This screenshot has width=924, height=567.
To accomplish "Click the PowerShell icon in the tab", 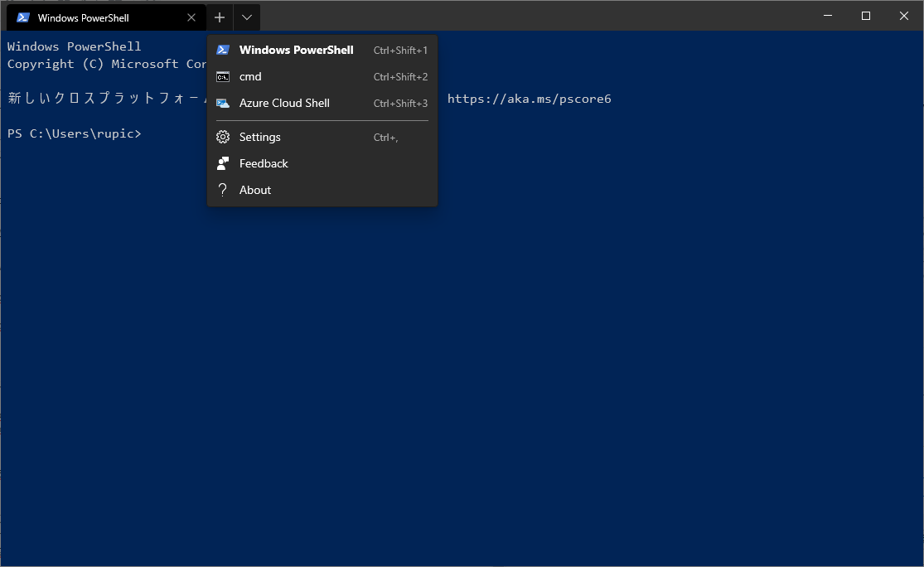I will click(23, 17).
